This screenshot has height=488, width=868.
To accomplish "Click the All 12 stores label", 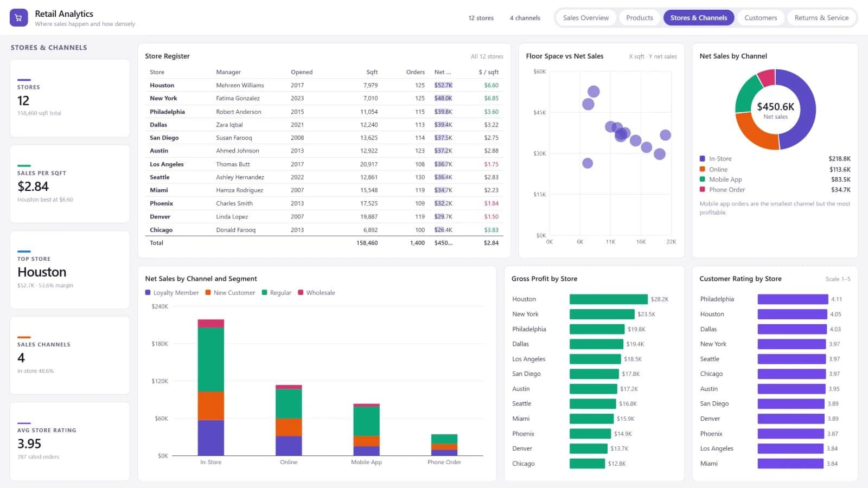I will pyautogui.click(x=487, y=56).
